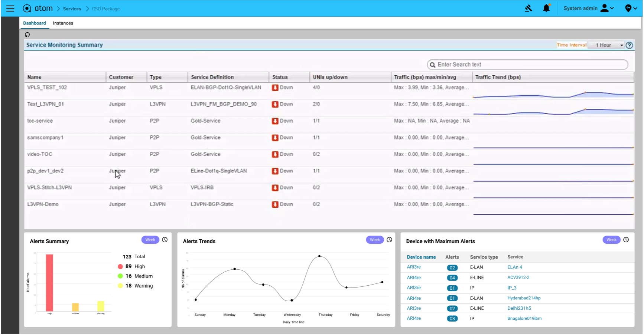Click the Down status icon for samscompany1

tap(275, 138)
